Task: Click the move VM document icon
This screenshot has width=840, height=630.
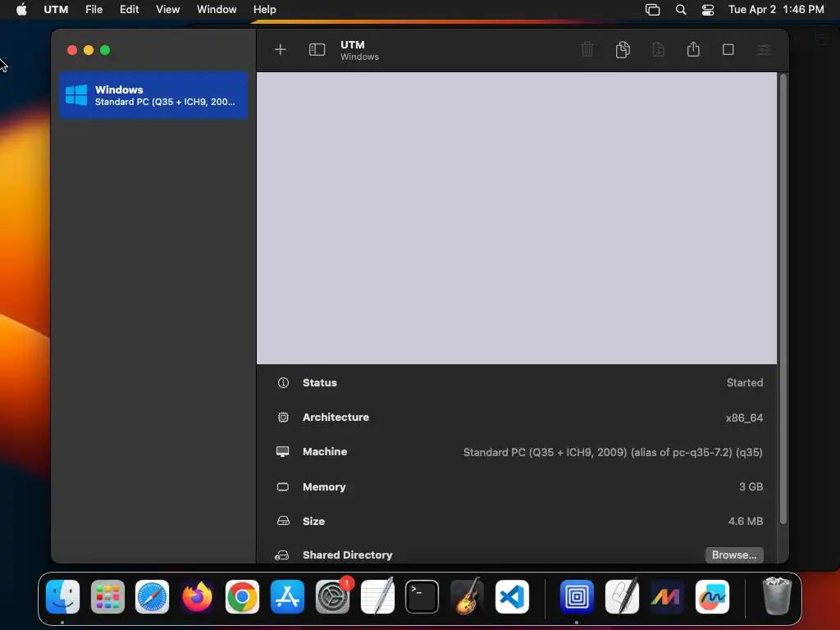Action: point(659,50)
